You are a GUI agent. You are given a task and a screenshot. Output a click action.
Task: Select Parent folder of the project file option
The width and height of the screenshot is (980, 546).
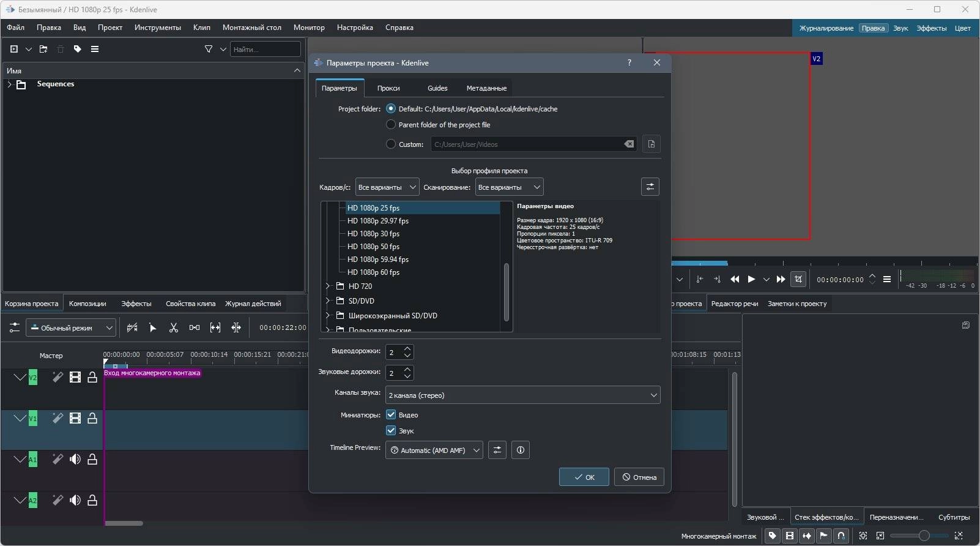pos(391,124)
